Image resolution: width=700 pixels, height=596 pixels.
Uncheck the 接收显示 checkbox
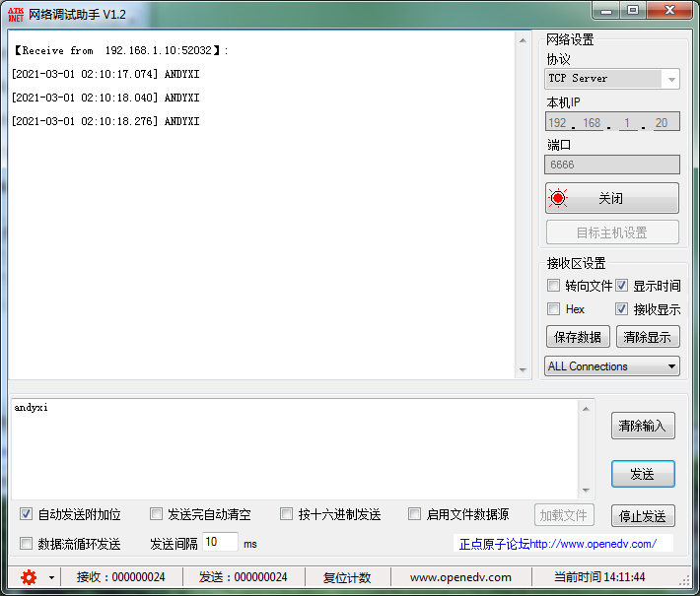622,308
